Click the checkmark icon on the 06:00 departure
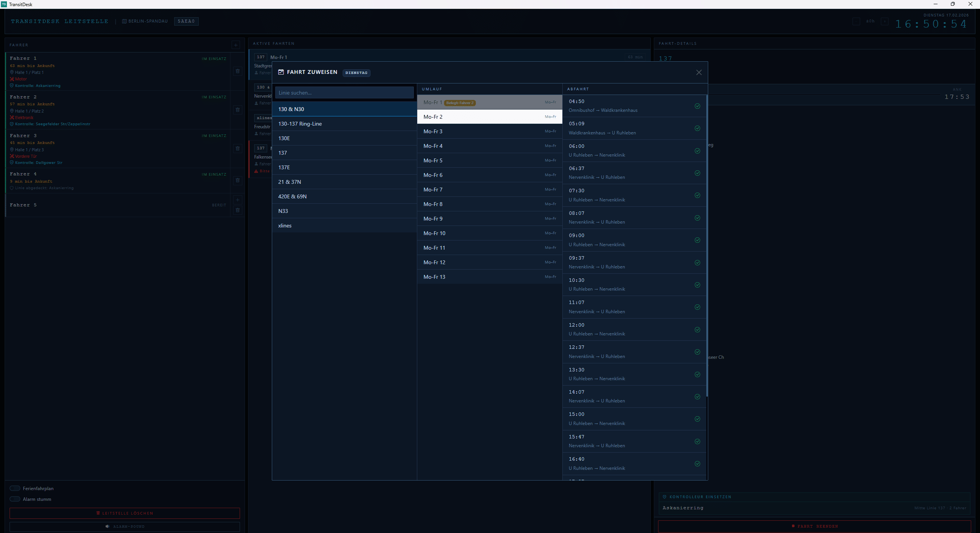980x533 pixels. tap(697, 151)
